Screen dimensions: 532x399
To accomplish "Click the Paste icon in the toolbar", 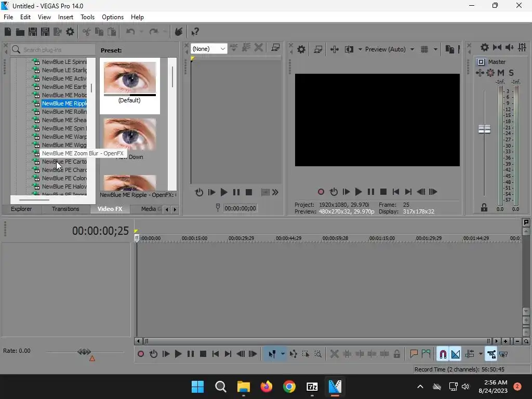I will tap(112, 32).
